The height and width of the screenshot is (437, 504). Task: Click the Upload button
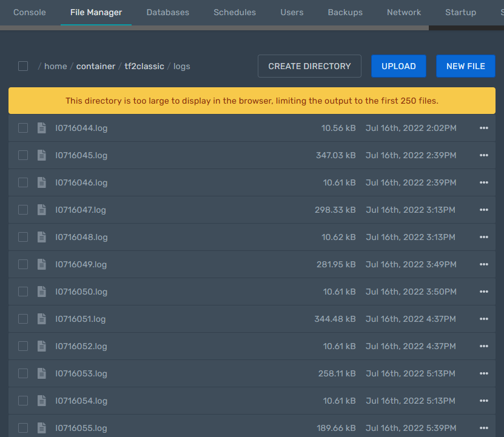coord(398,66)
